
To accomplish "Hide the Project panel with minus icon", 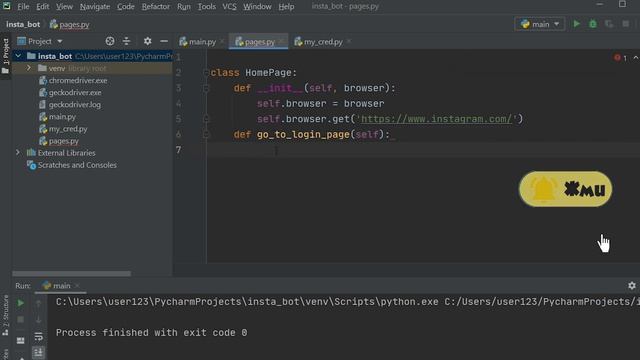I will pyautogui.click(x=164, y=41).
